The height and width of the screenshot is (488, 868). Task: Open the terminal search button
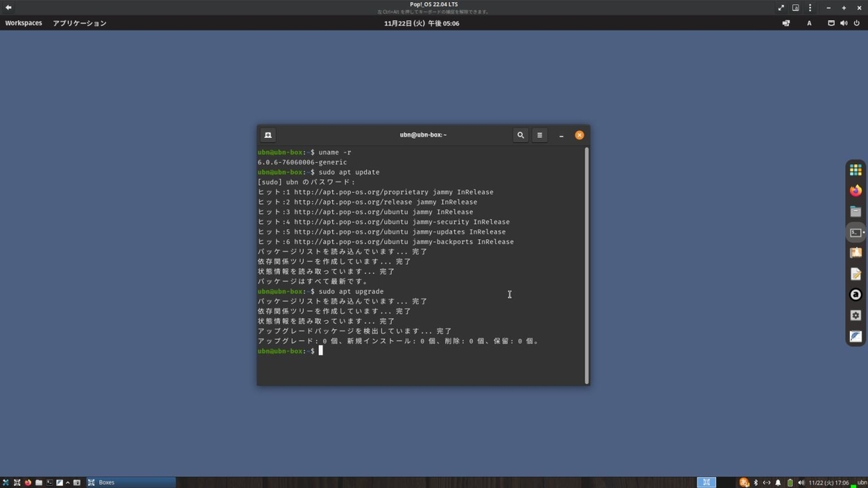click(520, 135)
